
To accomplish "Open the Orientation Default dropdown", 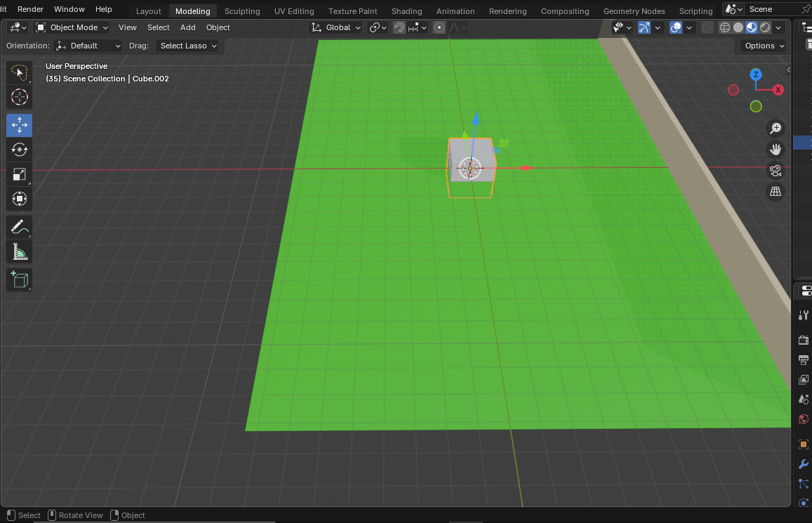I will (88, 46).
